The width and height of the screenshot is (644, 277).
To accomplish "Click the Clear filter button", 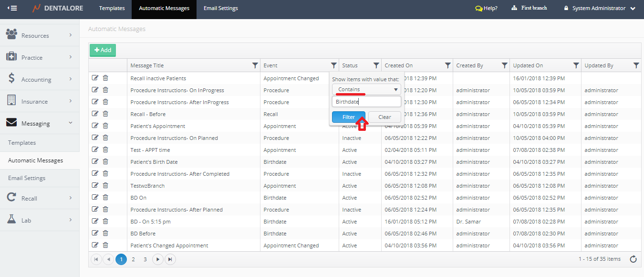I will coord(384,117).
